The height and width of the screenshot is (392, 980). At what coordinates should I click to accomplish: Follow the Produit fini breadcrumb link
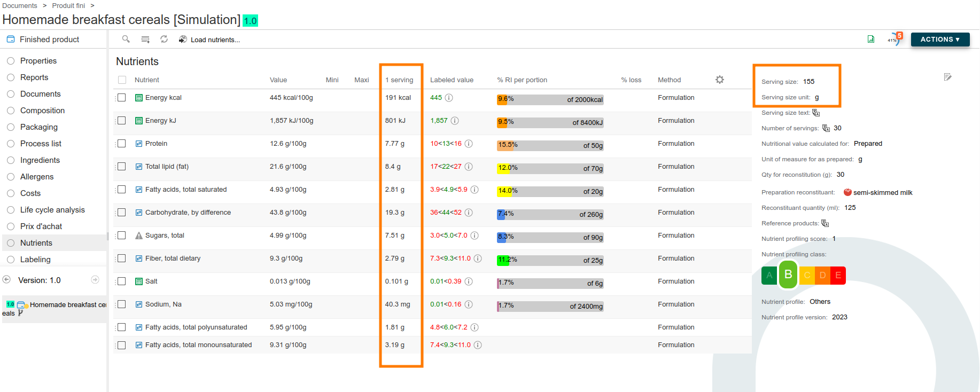68,5
